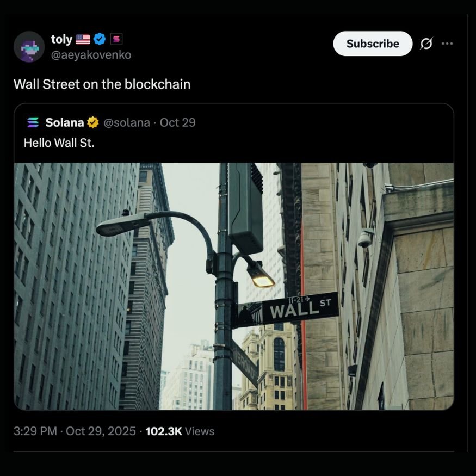Enlarge the Wall Street photo
This screenshot has width=476, height=476.
tap(234, 286)
